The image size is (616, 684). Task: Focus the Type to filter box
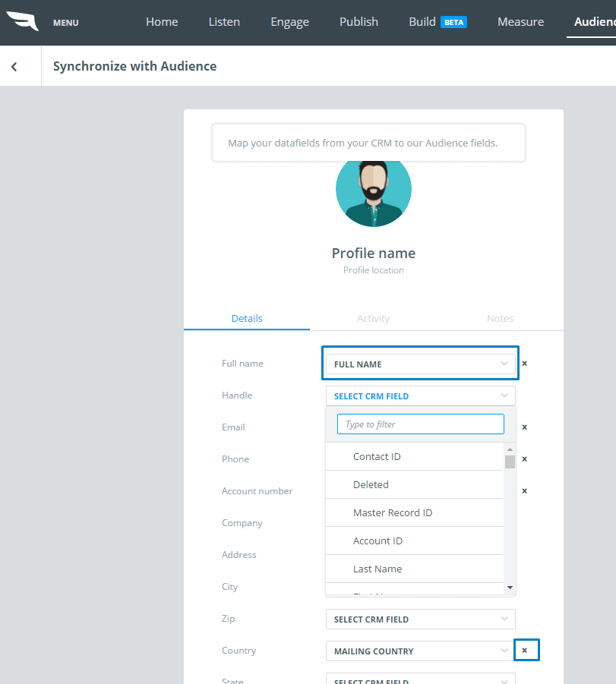point(421,424)
